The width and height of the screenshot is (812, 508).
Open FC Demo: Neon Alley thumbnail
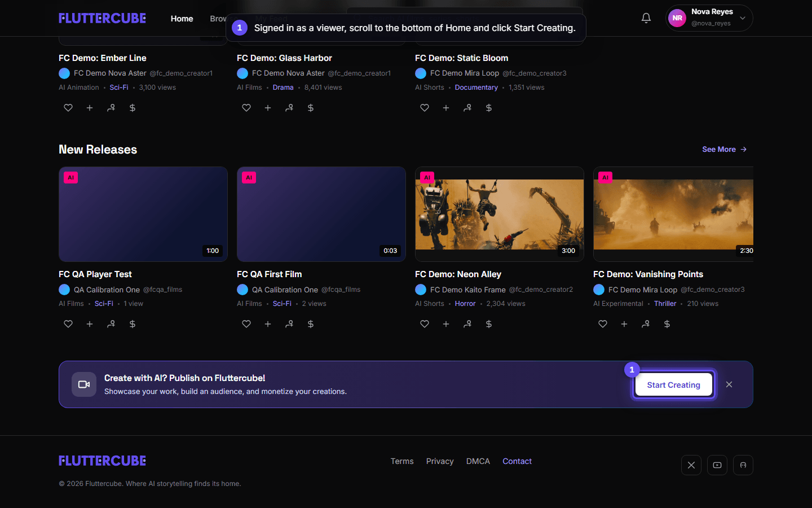click(500, 214)
